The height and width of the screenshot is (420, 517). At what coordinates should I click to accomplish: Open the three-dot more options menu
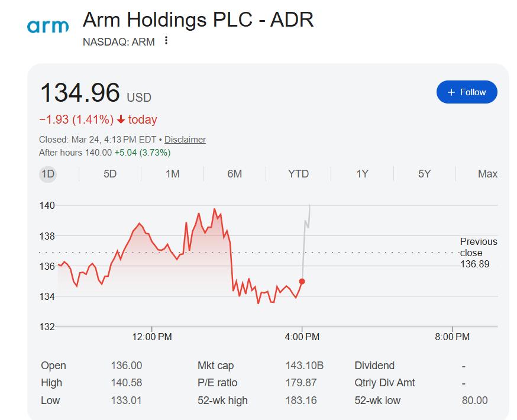(166, 41)
